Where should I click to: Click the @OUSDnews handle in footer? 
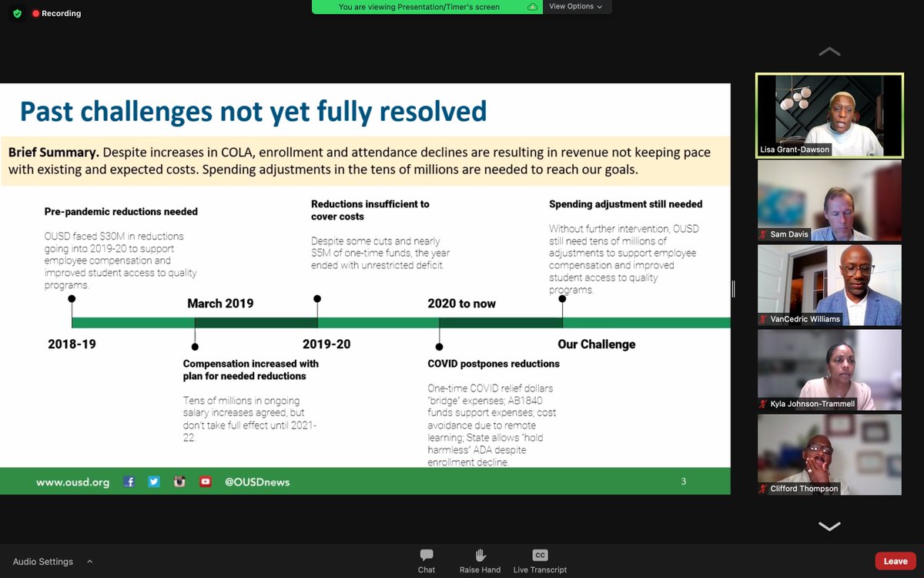click(x=257, y=482)
